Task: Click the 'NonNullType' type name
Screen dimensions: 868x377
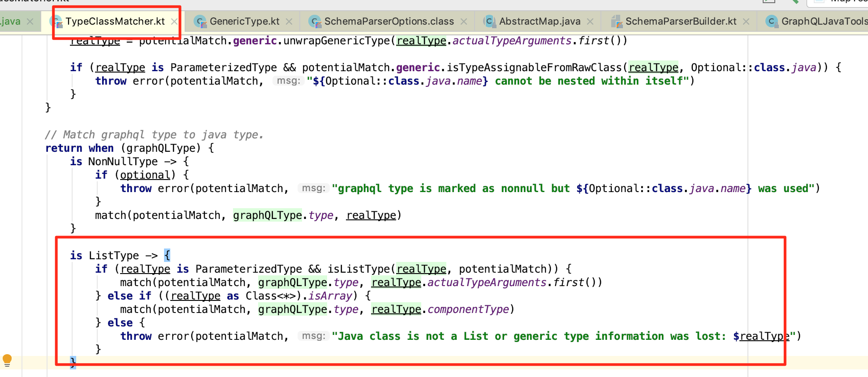Action: click(x=123, y=162)
